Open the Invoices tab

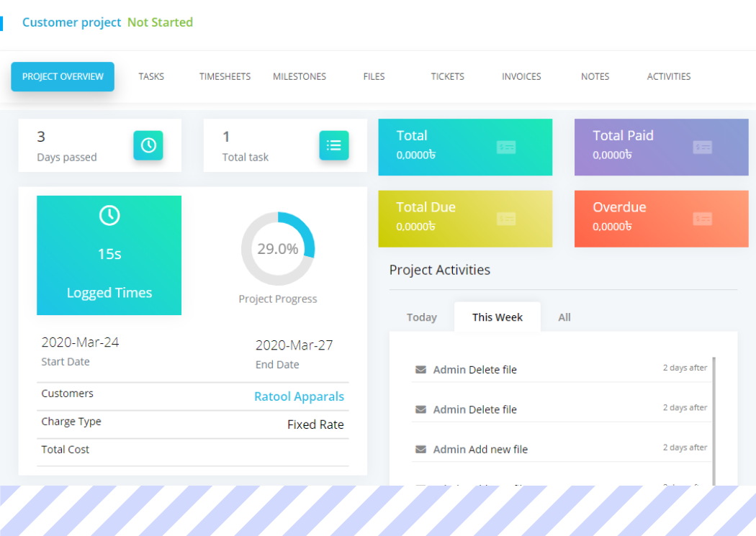tap(521, 76)
